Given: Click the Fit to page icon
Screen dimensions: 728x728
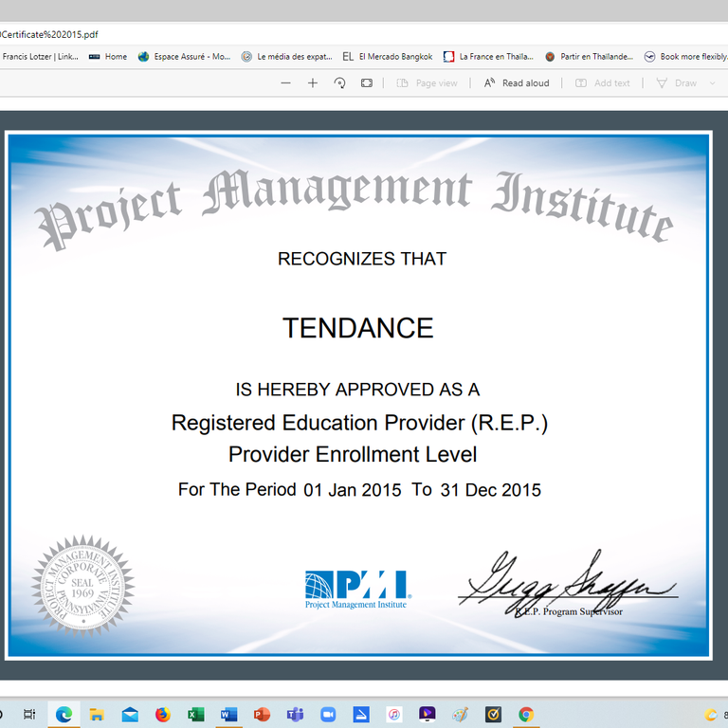Looking at the screenshot, I should [x=367, y=83].
